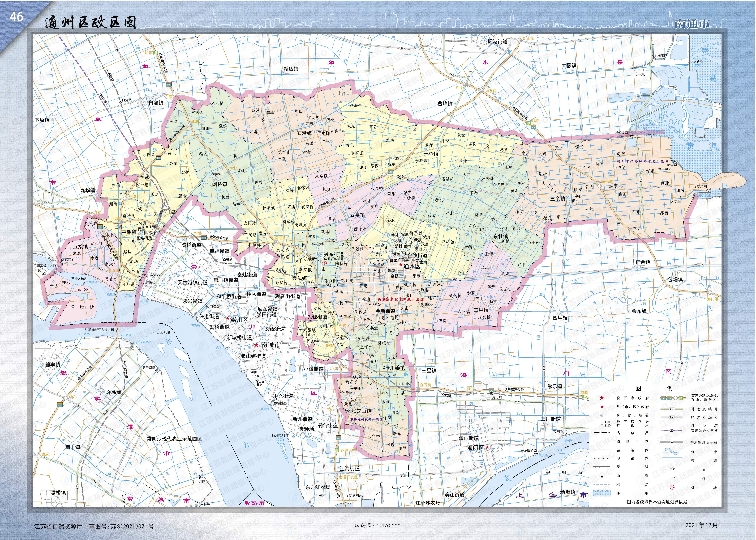
Task: Click the 三厂街道 label
Action: click(551, 419)
